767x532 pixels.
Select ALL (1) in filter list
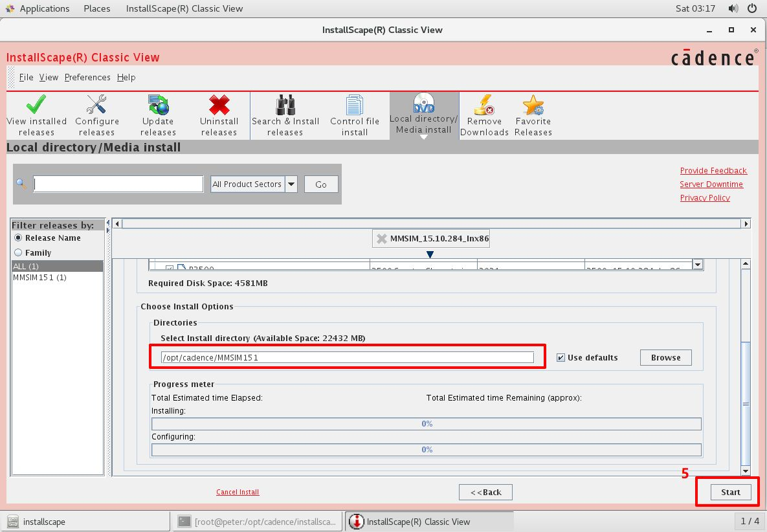tap(57, 266)
